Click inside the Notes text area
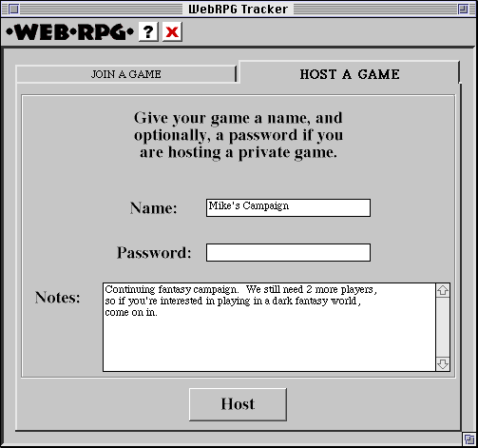 [x=269, y=327]
